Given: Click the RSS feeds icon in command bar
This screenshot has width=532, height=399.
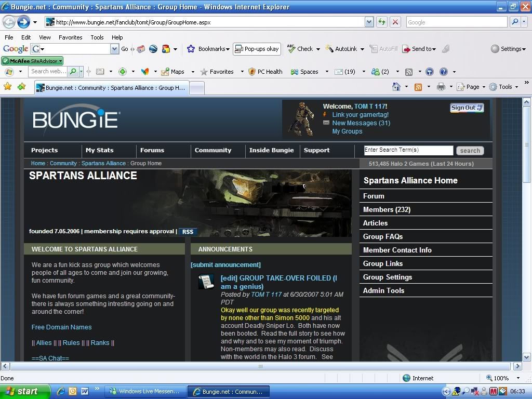Looking at the screenshot, I should (x=418, y=87).
